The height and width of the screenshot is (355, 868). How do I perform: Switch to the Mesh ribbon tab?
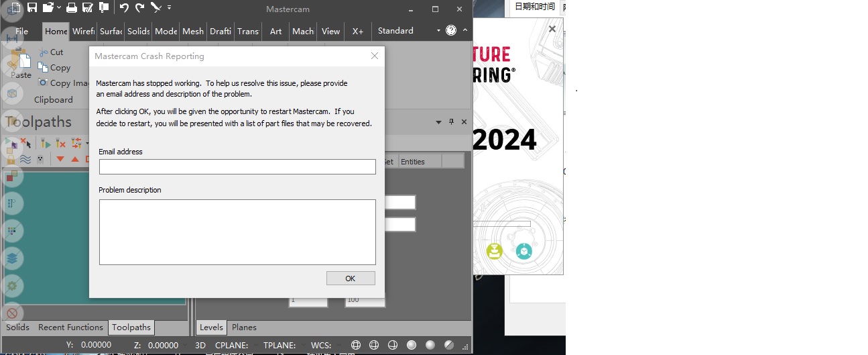[x=193, y=31]
